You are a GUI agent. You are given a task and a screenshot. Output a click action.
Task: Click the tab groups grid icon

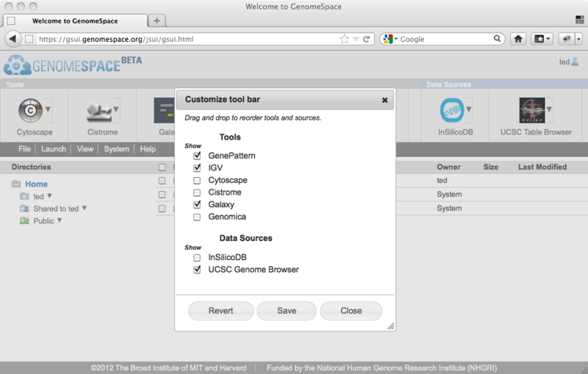coord(580,20)
